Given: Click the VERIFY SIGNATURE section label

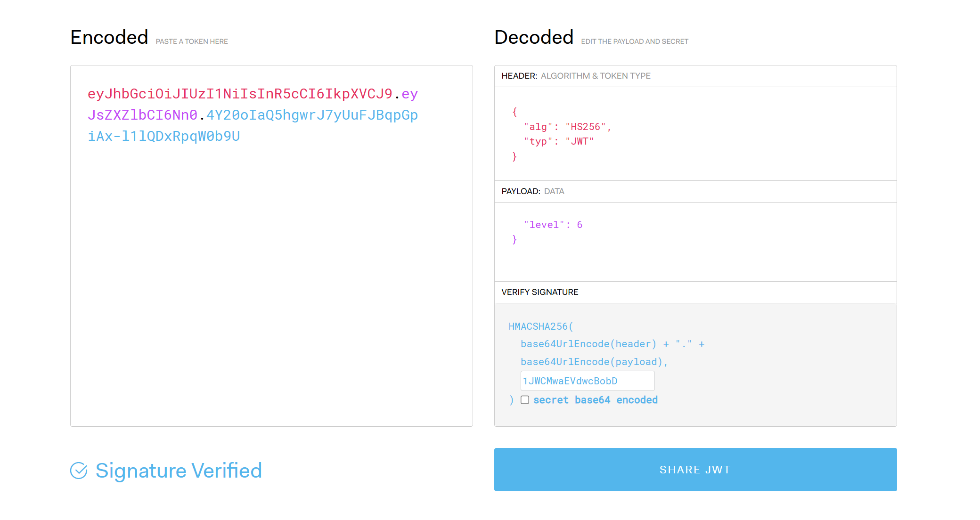Looking at the screenshot, I should pos(540,292).
